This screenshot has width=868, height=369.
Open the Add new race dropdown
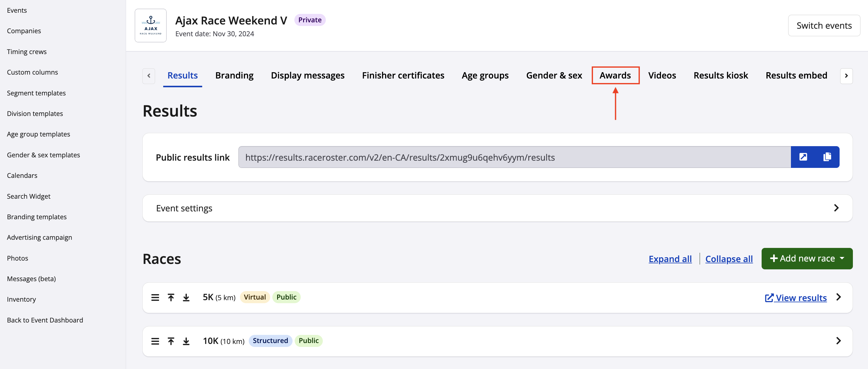(807, 258)
